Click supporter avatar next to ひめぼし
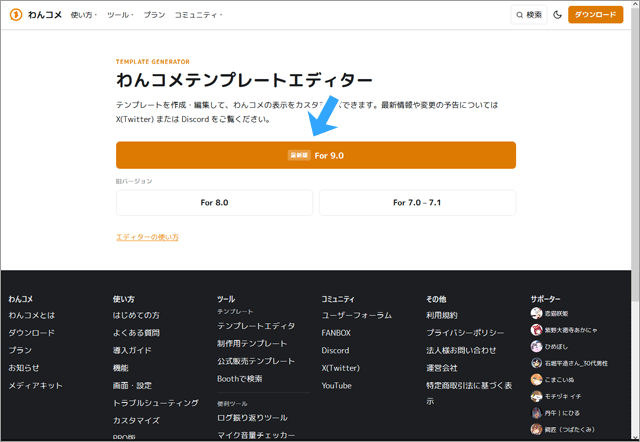The image size is (640, 442). pyautogui.click(x=536, y=346)
